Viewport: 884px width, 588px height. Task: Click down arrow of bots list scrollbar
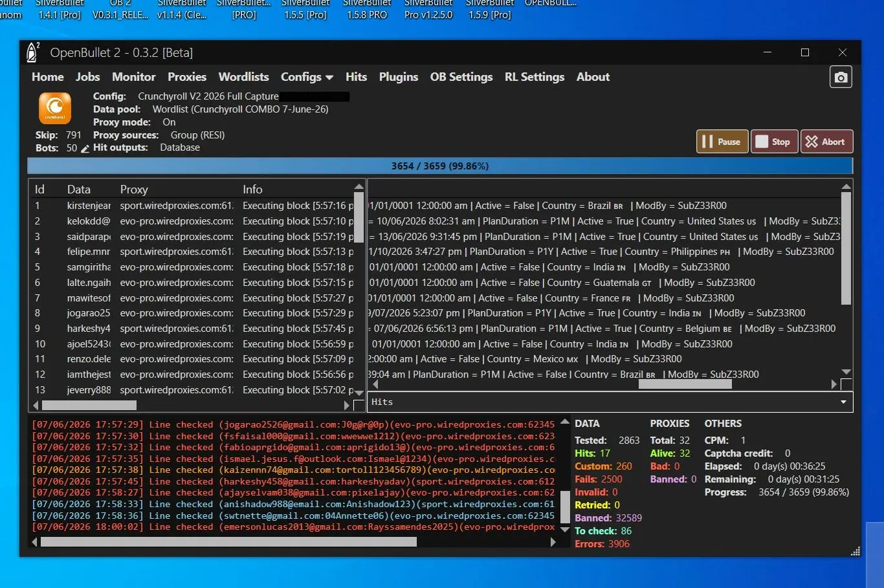359,393
